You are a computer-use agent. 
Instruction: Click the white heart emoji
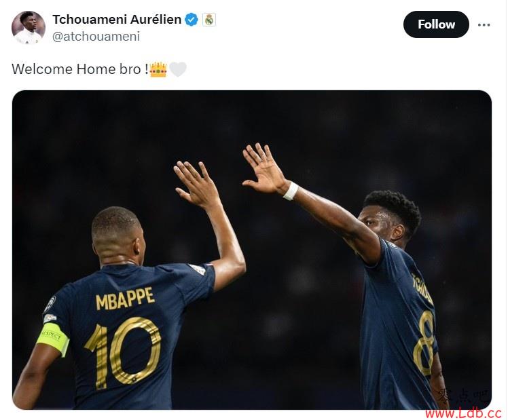pos(178,69)
